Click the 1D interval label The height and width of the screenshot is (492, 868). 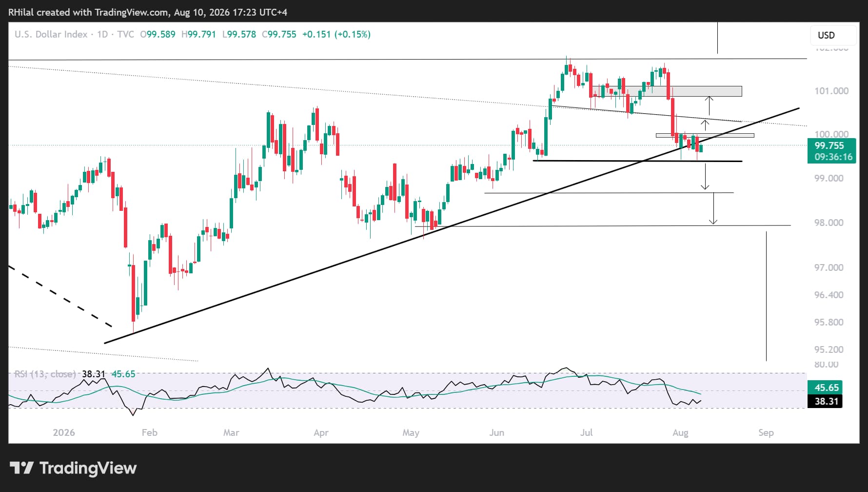coord(102,34)
